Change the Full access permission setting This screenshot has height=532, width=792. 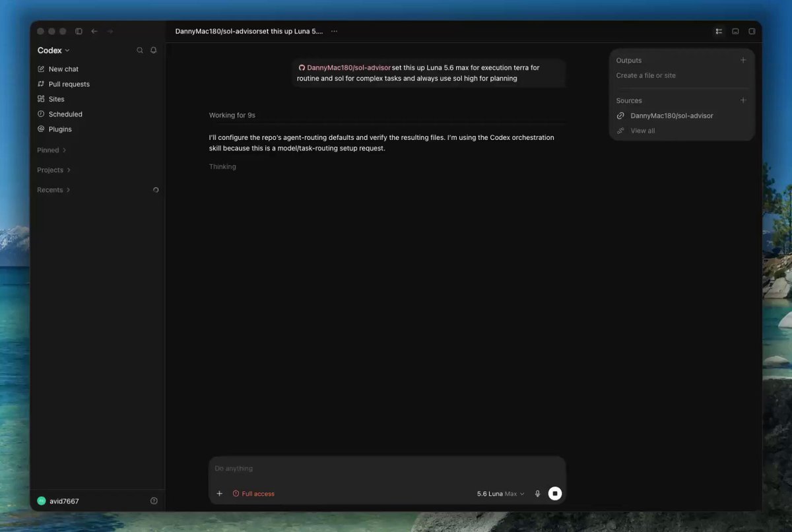coord(253,494)
